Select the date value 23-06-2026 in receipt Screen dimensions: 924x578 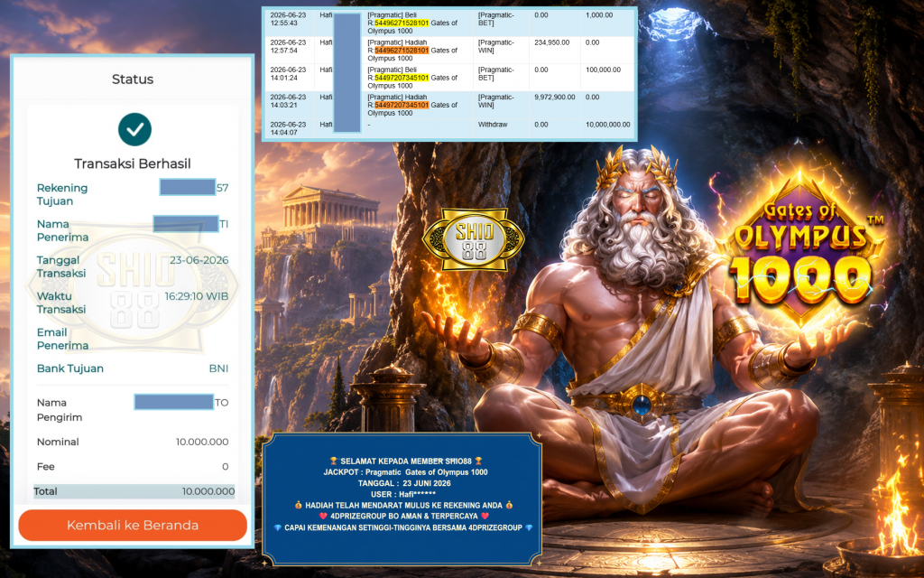[199, 260]
